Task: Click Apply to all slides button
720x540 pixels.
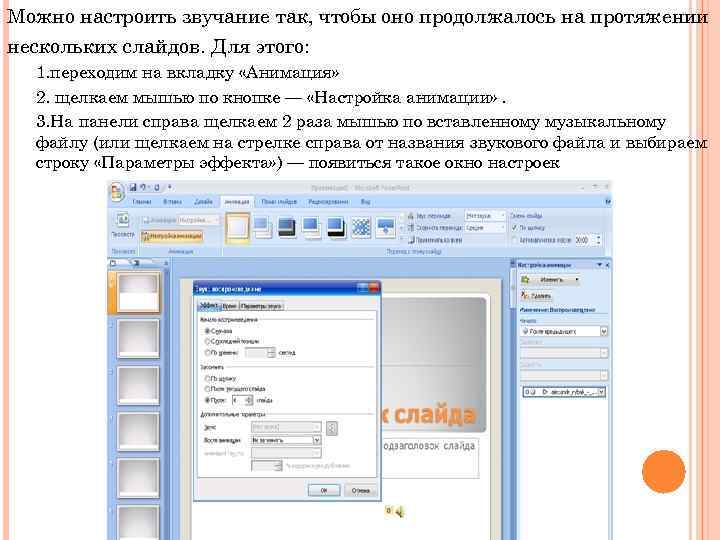Action: click(435, 240)
